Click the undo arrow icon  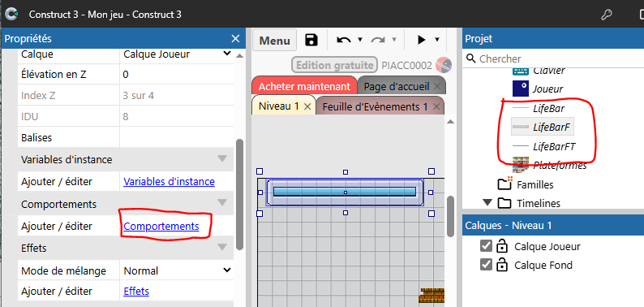click(344, 40)
